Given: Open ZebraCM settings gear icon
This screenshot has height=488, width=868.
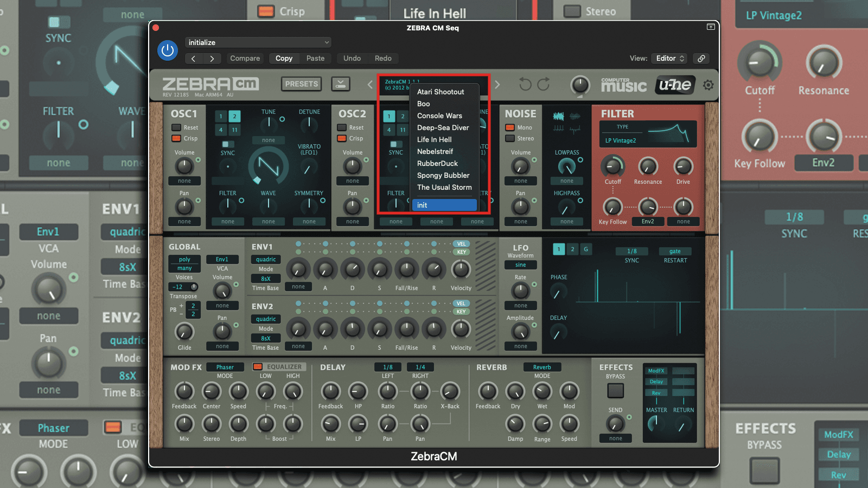Looking at the screenshot, I should 708,85.
